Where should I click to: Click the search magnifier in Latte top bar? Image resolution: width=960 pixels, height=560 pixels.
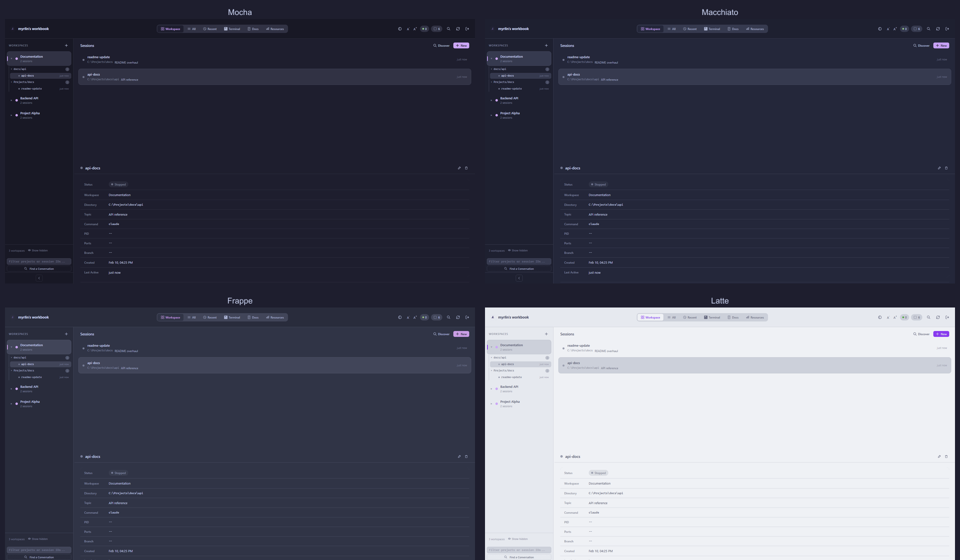coord(928,317)
